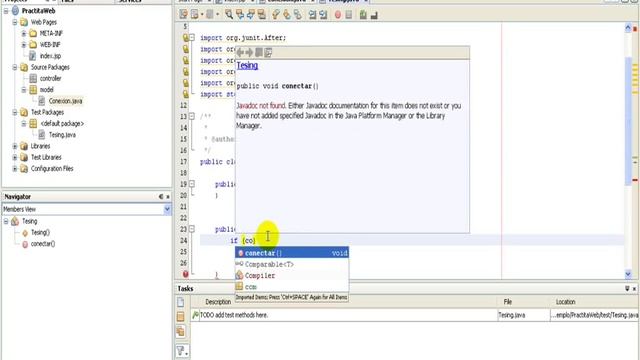640x360 pixels.
Task: Select Compiler in the autocomplete list
Action: pyautogui.click(x=292, y=276)
